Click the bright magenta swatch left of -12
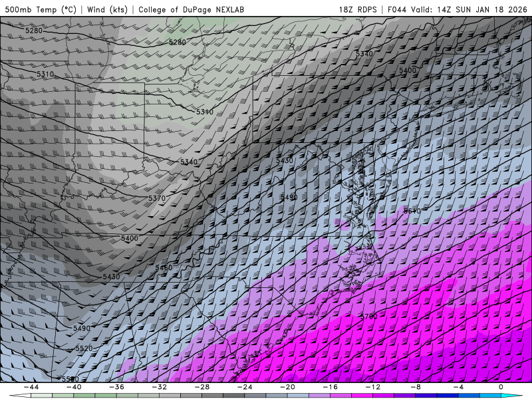Screen dimensions: 532x399 tap(362, 396)
